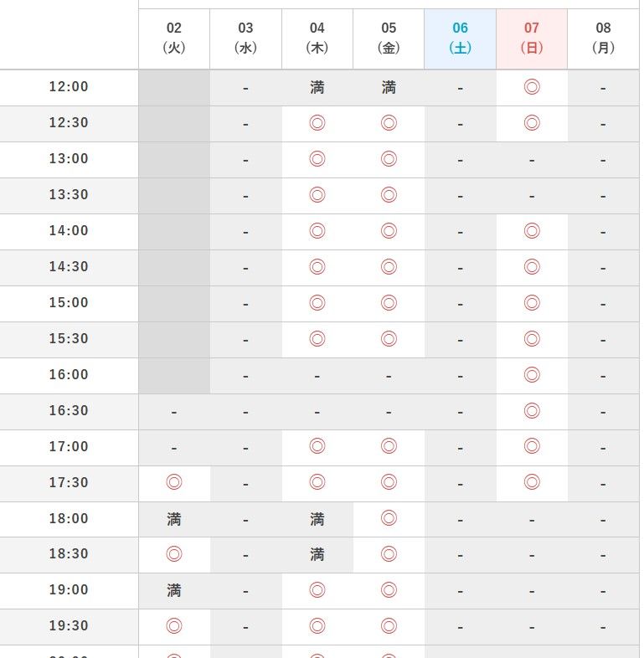Select the 12:30 slot on Sunday 07
Viewport: 644px width, 658px height.
pyautogui.click(x=532, y=123)
